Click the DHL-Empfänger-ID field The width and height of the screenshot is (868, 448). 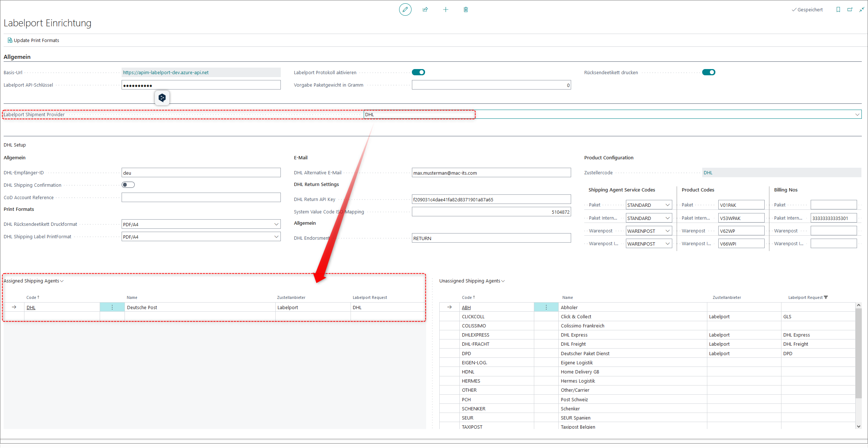coord(201,173)
